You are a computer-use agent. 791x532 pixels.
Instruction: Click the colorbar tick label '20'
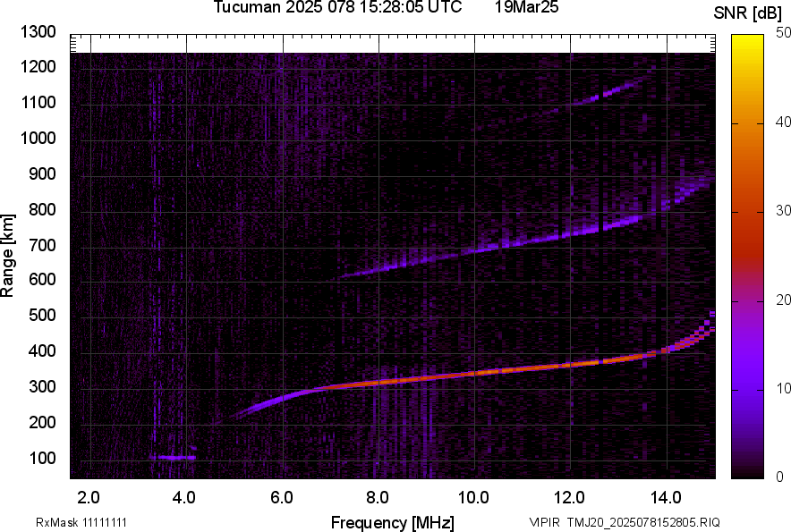pyautogui.click(x=784, y=300)
